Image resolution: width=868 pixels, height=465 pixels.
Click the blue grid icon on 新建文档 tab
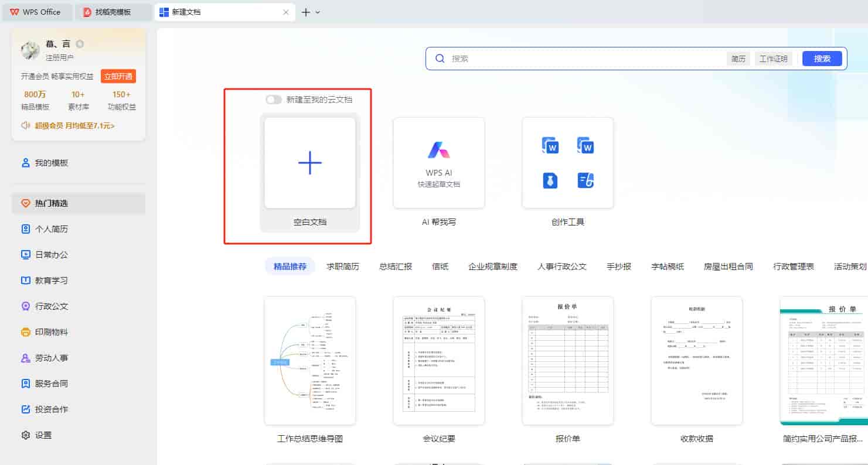coord(164,12)
